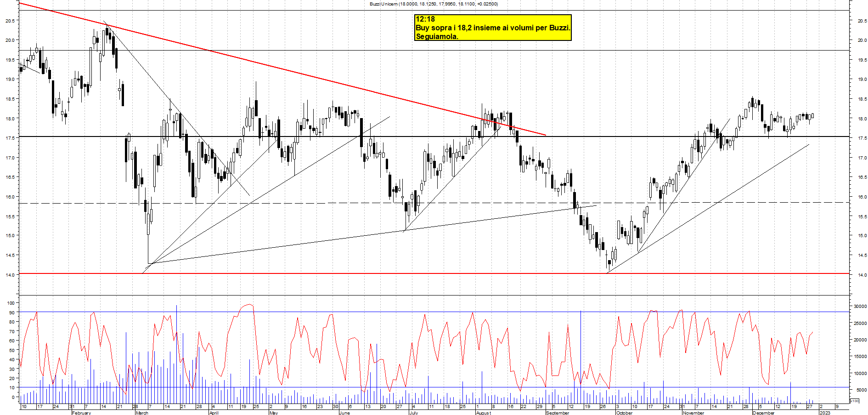868x415 pixels.
Task: Click the 'February' month label
Action: [x=81, y=413]
